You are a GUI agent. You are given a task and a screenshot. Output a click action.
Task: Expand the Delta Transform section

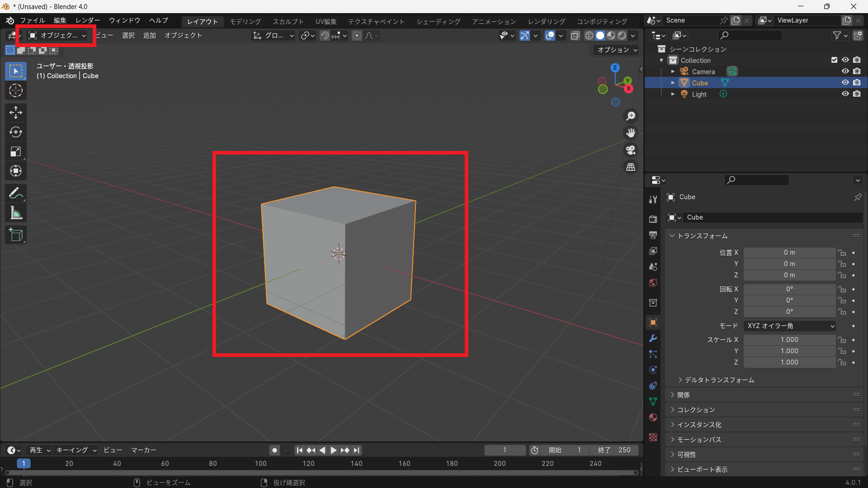point(719,380)
